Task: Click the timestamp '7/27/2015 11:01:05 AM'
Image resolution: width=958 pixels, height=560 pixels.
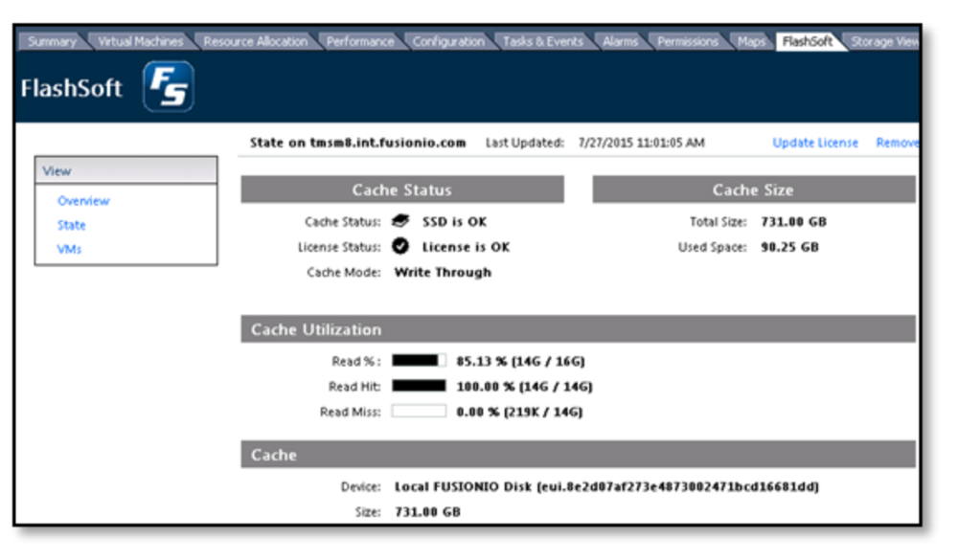Action: [x=642, y=143]
